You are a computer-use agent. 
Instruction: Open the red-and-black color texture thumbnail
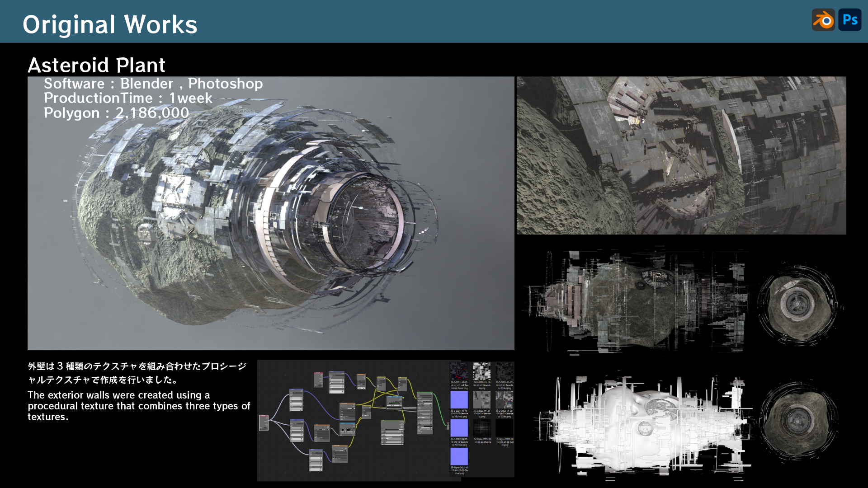[459, 371]
